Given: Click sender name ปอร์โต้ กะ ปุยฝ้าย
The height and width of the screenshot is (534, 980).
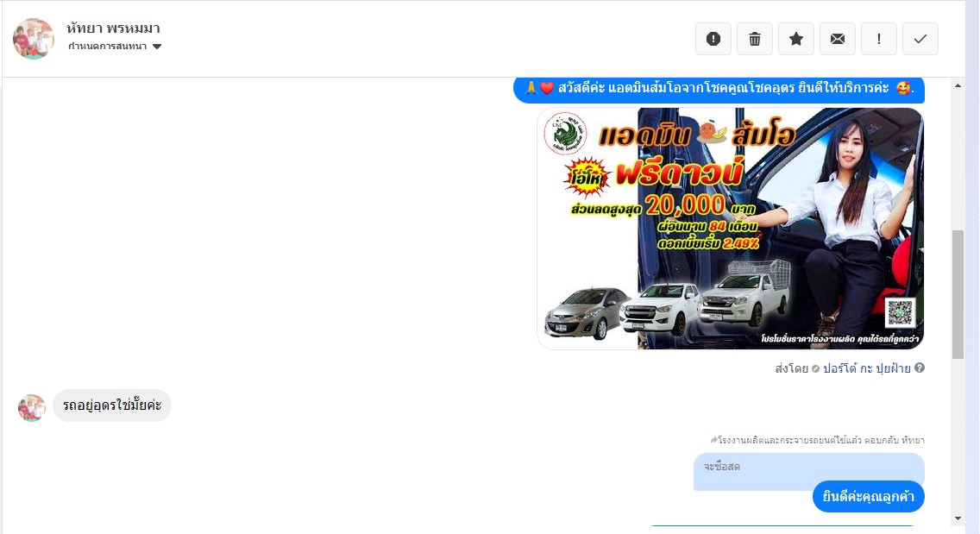Looking at the screenshot, I should [x=866, y=368].
